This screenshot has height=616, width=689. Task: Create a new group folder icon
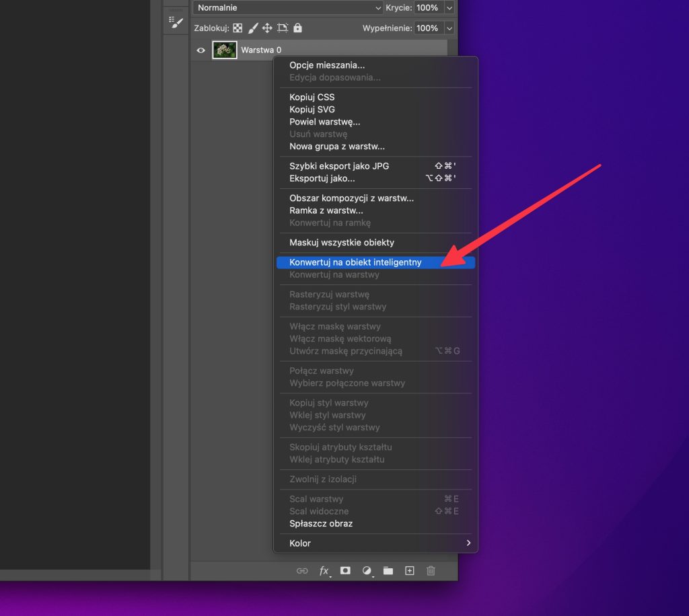click(388, 570)
